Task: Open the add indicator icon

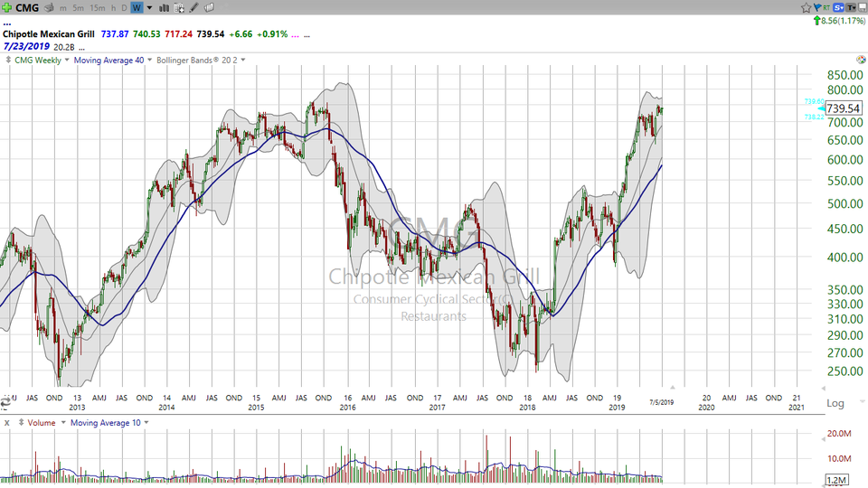Action: pyautogui.click(x=179, y=8)
